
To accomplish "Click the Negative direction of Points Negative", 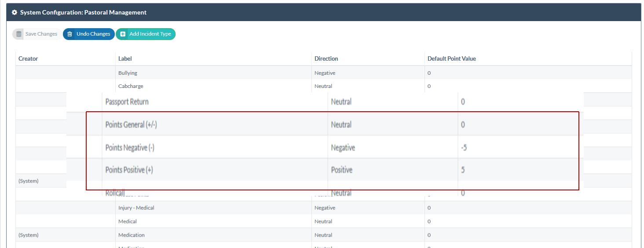I will [x=343, y=148].
